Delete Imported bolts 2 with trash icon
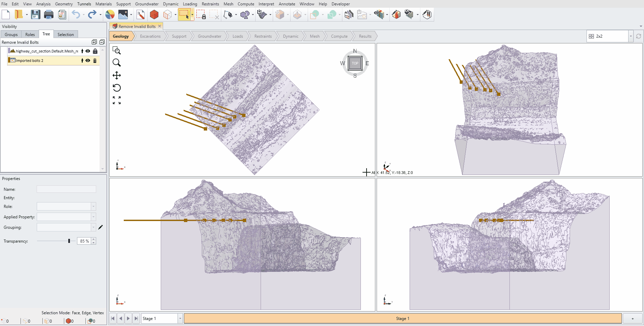The image size is (644, 326). 95,61
